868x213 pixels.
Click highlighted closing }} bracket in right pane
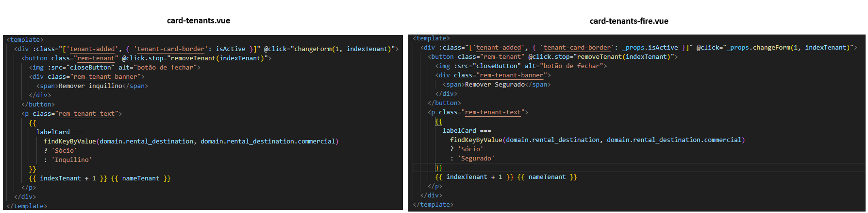tap(438, 168)
